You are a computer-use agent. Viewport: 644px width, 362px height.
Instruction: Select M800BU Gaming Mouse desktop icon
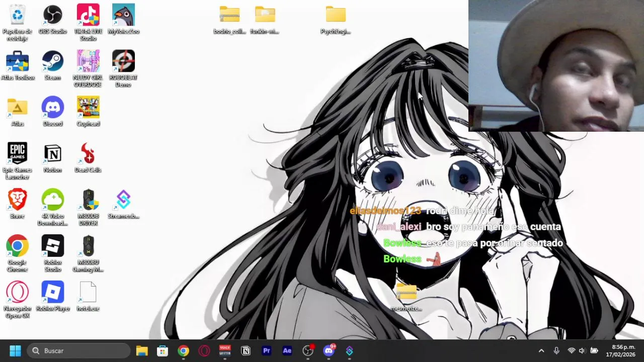click(x=88, y=254)
